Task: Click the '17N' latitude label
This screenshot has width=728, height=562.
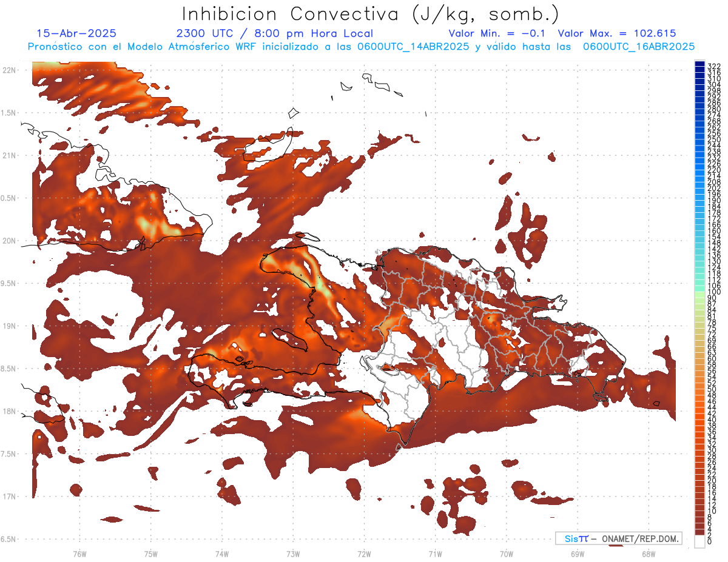Action: [9, 497]
